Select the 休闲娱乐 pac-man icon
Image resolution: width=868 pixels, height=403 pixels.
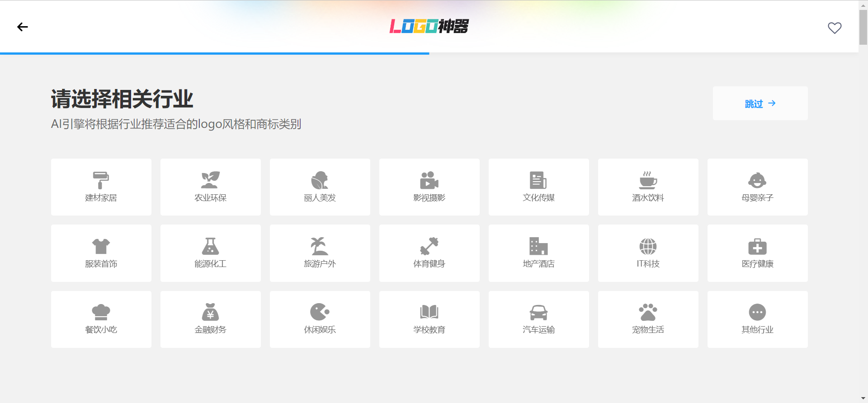[x=320, y=312]
